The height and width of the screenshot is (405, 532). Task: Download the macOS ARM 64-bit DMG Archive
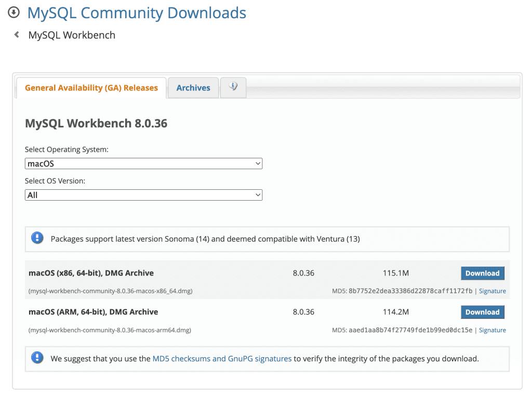(x=483, y=312)
